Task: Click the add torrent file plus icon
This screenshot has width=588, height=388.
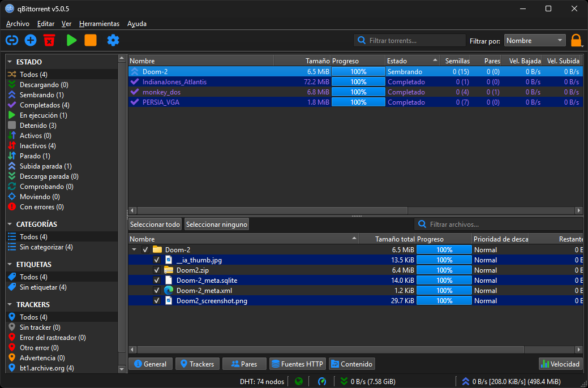Action: pos(31,40)
